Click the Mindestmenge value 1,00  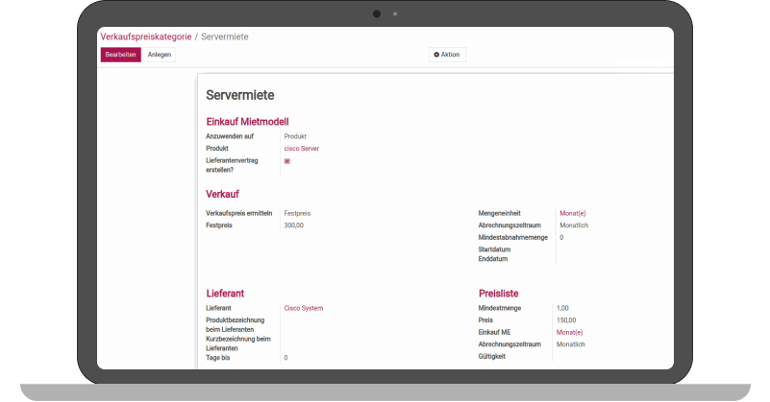562,308
